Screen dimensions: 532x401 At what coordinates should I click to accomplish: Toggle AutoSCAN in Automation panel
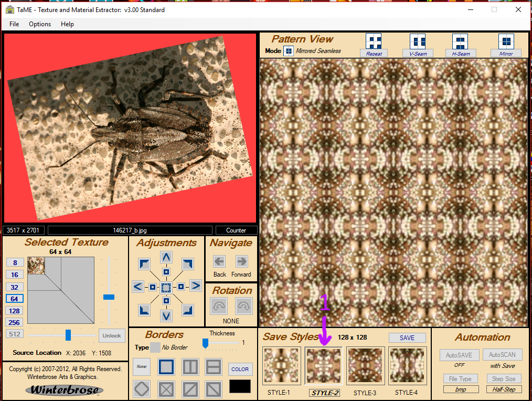502,354
